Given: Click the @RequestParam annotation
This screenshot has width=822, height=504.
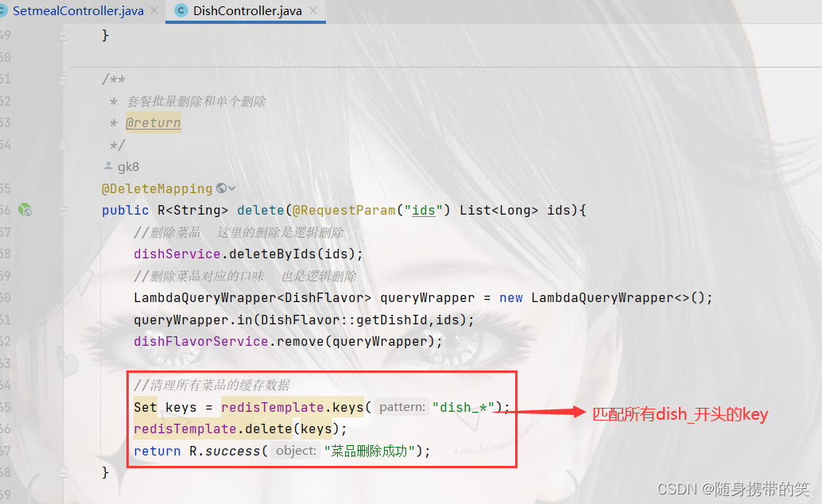Looking at the screenshot, I should [344, 211].
